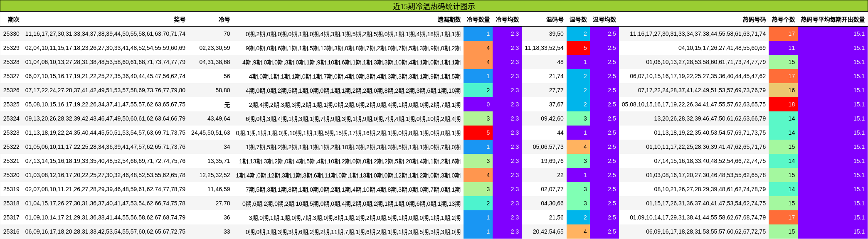868x239 pixels.
Task: Select cold number cell 24,45,50,51,63
Action: (x=211, y=133)
